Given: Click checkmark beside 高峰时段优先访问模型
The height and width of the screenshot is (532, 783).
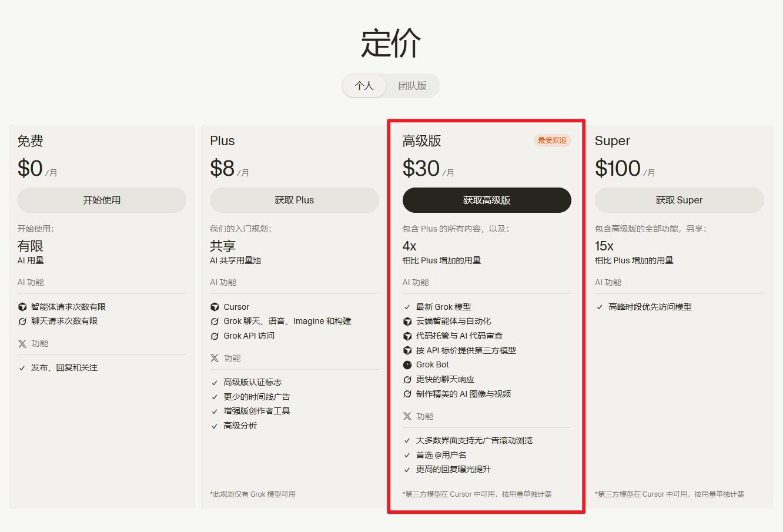Looking at the screenshot, I should [x=600, y=307].
